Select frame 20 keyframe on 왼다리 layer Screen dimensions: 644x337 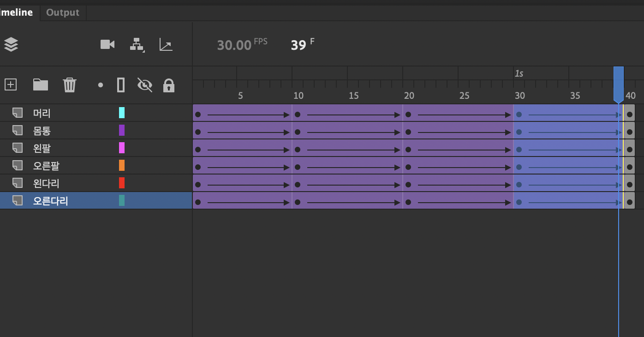408,185
